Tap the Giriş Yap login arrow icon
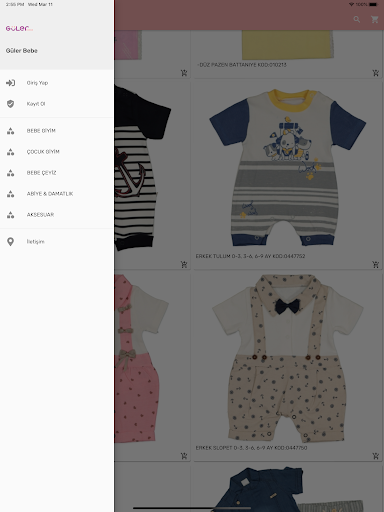The image size is (384, 512). 10,83
